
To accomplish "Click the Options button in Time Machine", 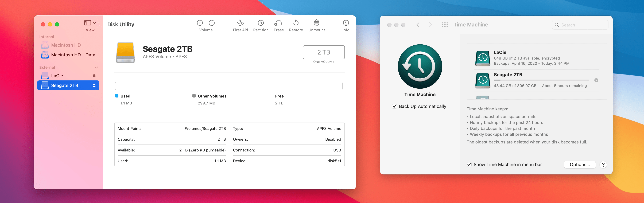I will [580, 165].
